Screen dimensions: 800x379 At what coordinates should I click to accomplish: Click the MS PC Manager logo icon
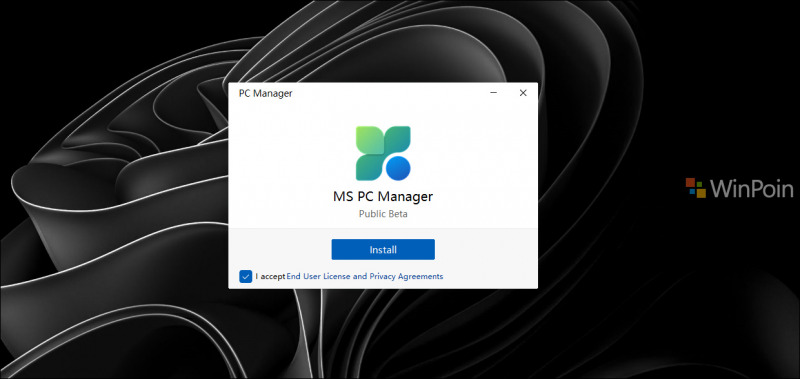tap(383, 153)
